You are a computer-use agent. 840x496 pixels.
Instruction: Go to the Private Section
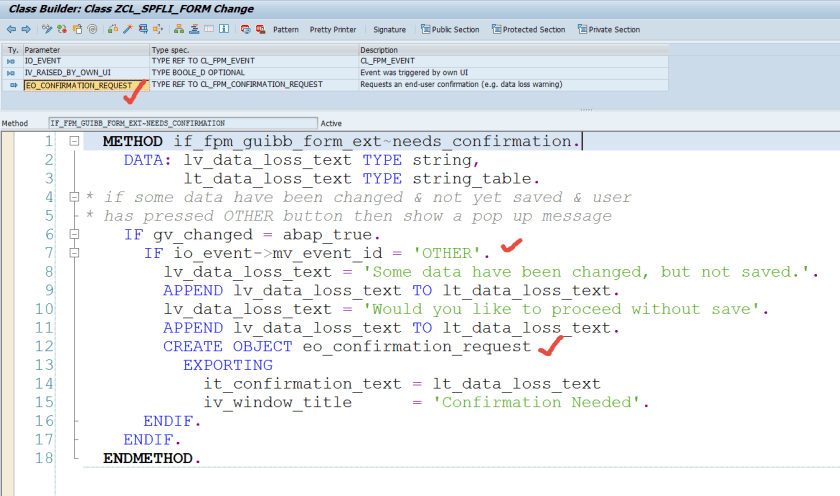click(x=608, y=30)
